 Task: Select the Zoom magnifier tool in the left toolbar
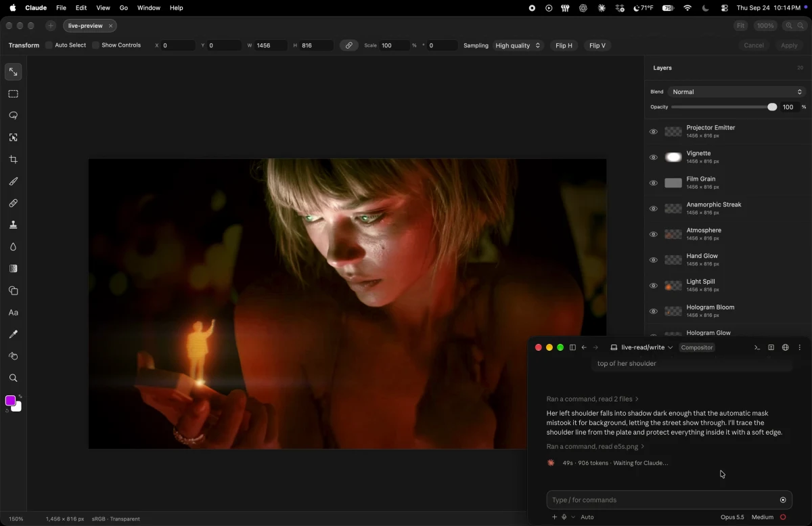(x=13, y=378)
